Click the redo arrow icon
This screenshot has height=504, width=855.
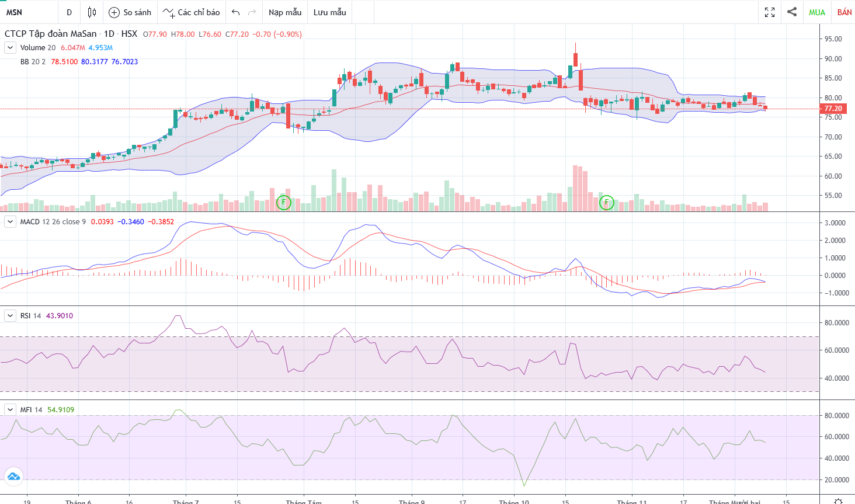(252, 12)
